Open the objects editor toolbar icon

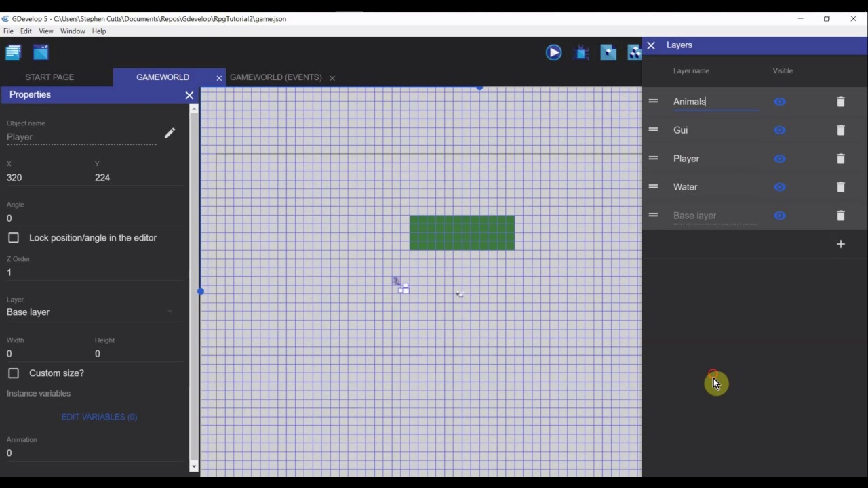[x=608, y=52]
